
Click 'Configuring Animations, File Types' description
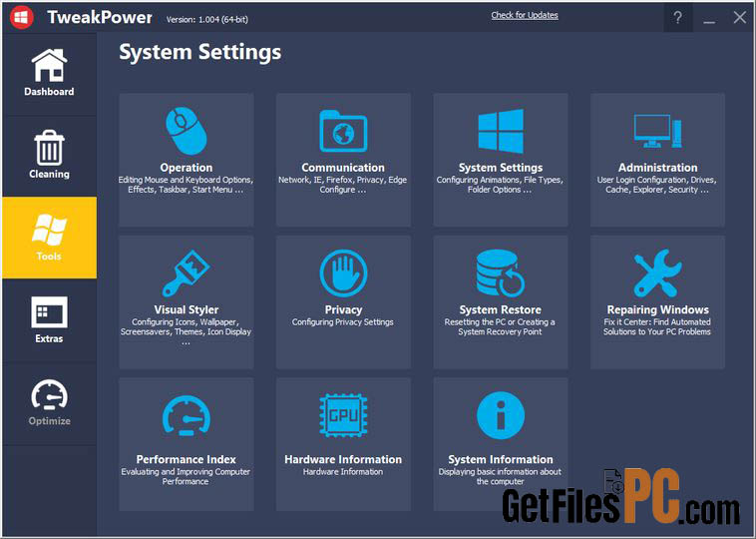[500, 180]
